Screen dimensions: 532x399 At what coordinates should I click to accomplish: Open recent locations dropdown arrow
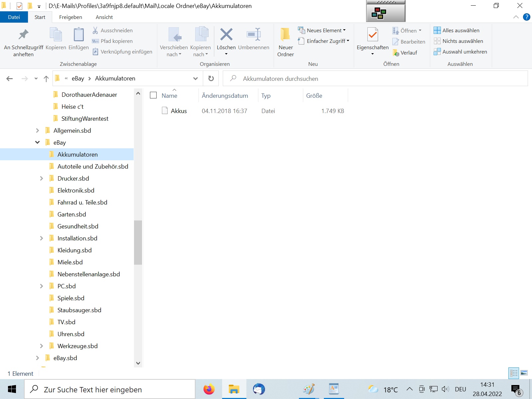point(36,78)
